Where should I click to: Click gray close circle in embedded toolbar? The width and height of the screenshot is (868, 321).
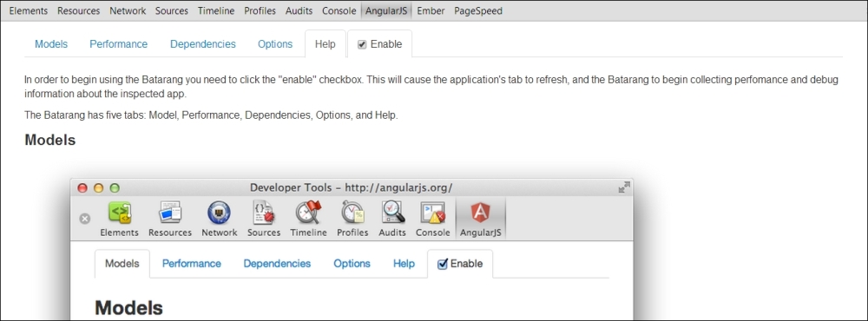(85, 219)
